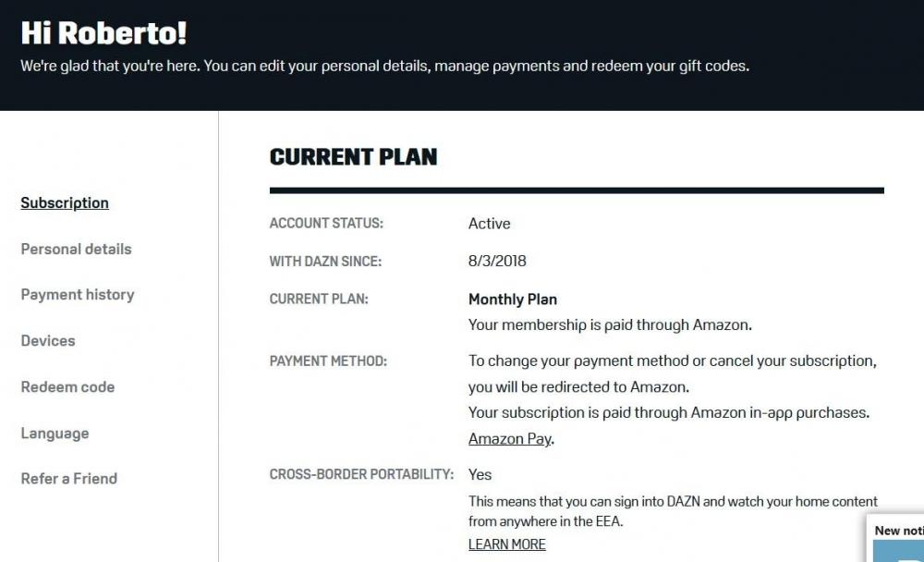
Task: Click the CURRENT PLAN section heading
Action: coord(353,157)
